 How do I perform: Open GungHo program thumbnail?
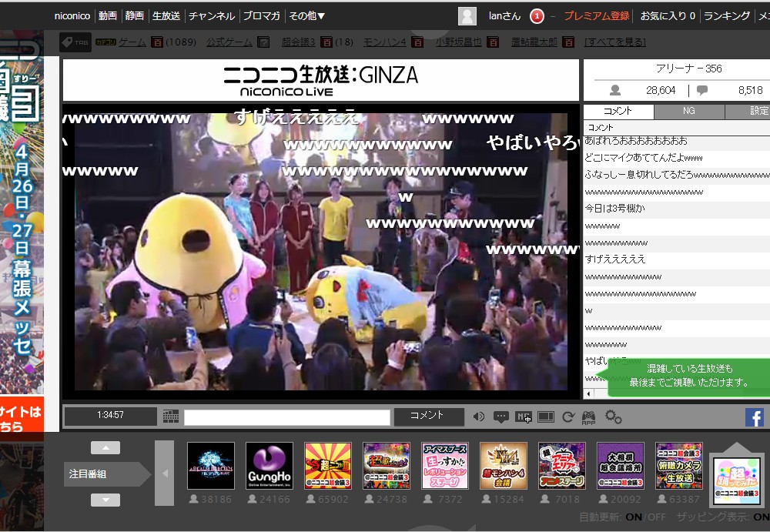(x=269, y=466)
